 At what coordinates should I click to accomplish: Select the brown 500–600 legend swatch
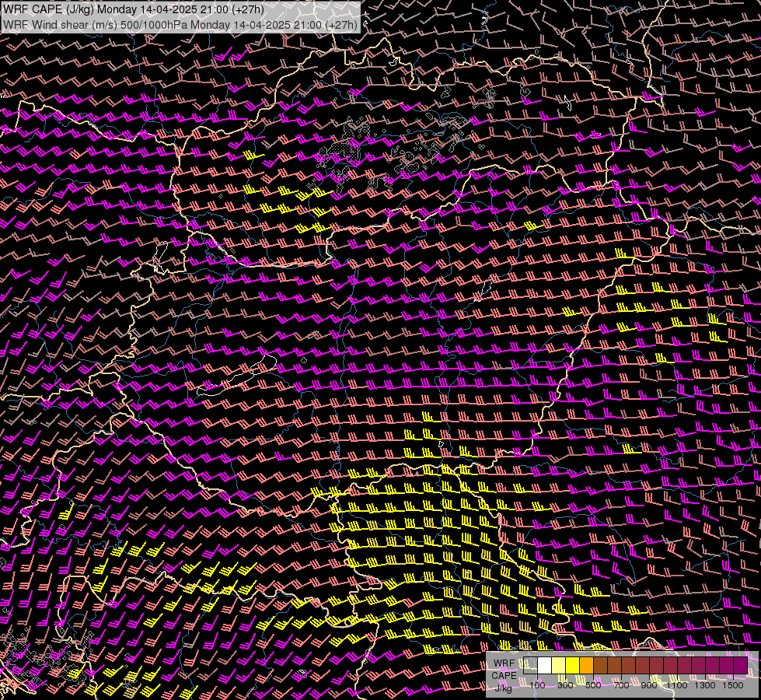(600, 665)
